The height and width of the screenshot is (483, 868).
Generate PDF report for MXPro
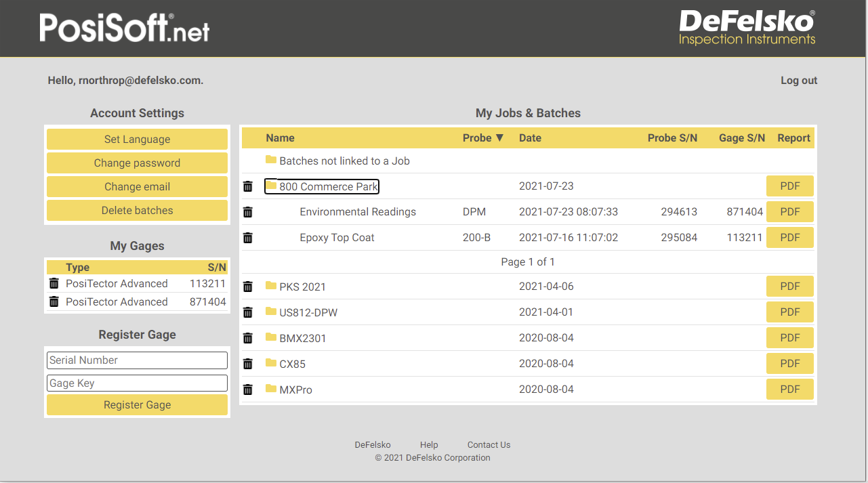pos(790,390)
